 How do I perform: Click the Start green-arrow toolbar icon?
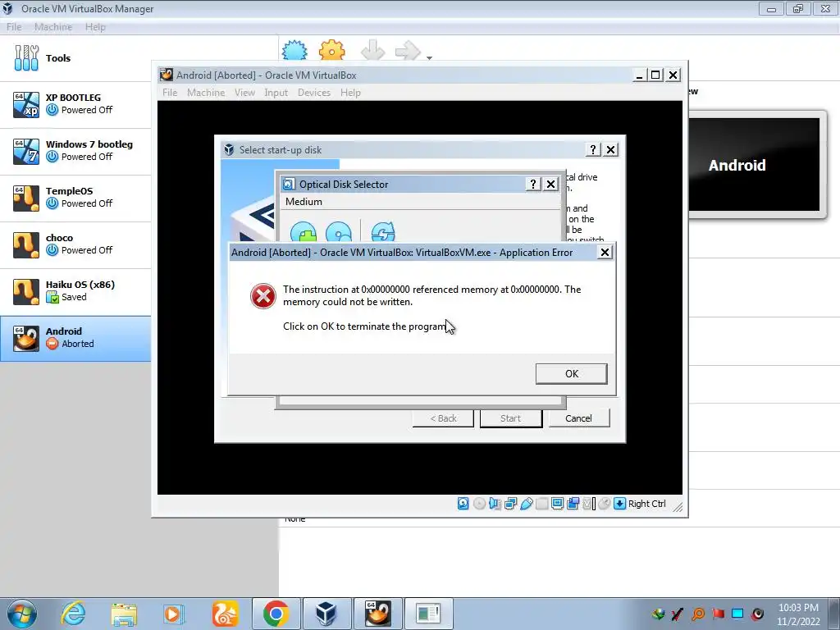pos(408,50)
